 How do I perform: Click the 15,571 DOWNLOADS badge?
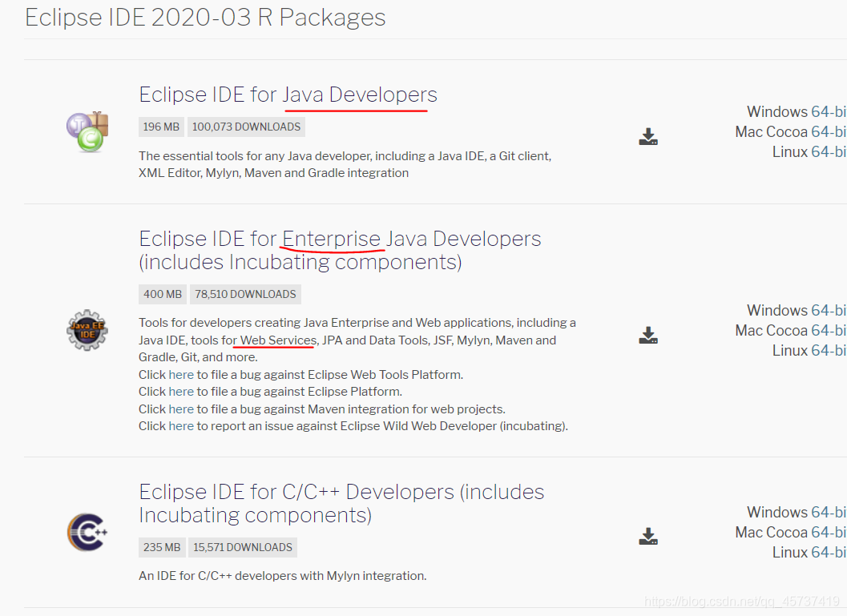point(243,547)
